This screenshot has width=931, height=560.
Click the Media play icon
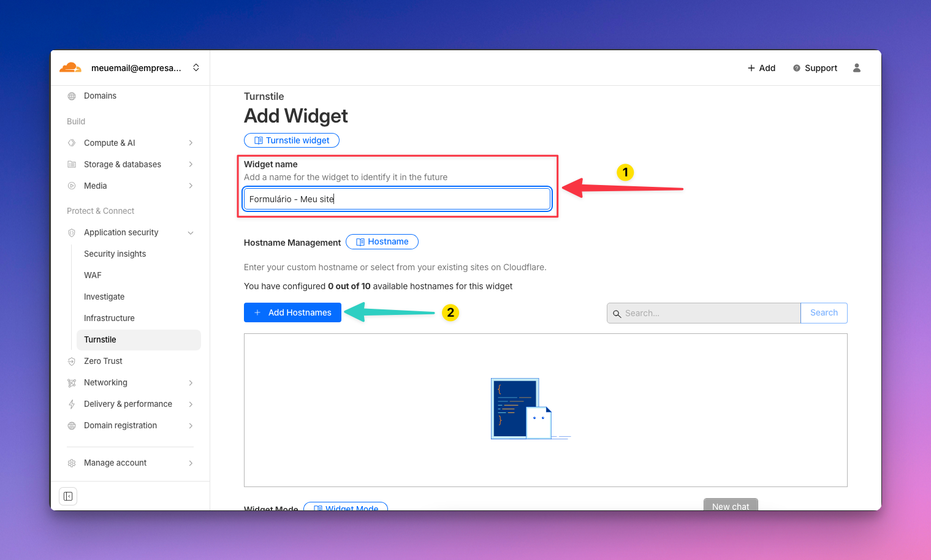(72, 186)
